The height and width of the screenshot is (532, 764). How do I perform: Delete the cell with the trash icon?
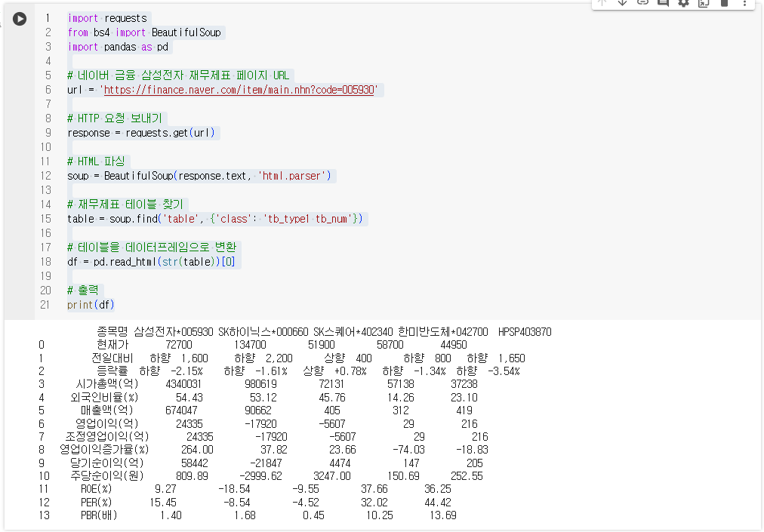(724, 2)
